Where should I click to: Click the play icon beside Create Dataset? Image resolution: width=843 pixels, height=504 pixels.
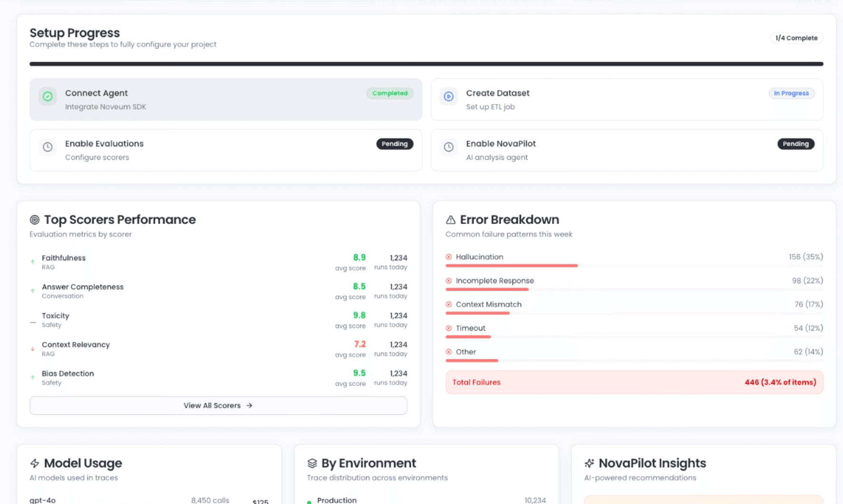pyautogui.click(x=448, y=96)
